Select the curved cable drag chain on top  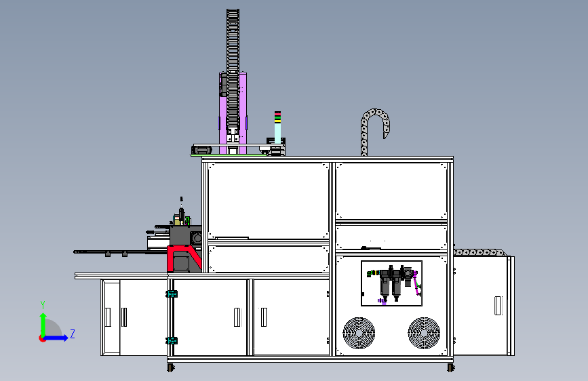pos(374,132)
